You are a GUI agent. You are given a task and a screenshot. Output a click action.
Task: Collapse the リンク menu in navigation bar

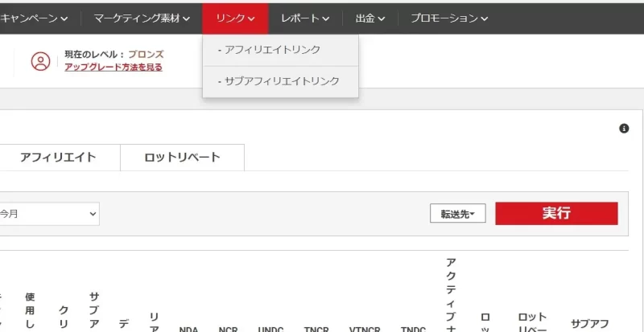tap(235, 18)
